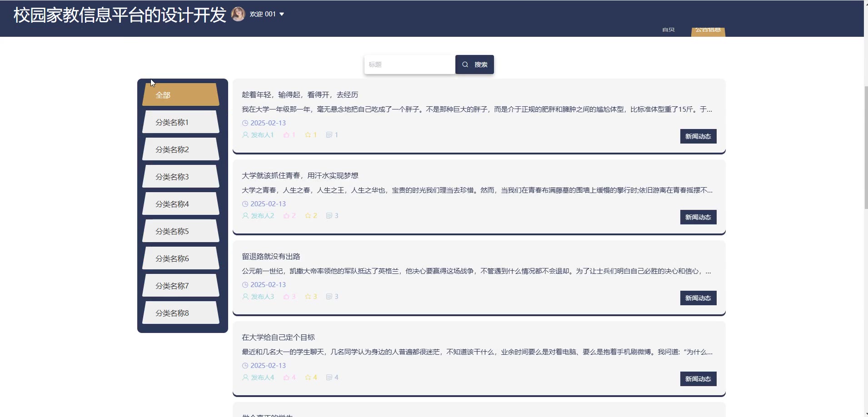The height and width of the screenshot is (417, 868).
Task: Choose the 分类名称5 category
Action: [181, 231]
